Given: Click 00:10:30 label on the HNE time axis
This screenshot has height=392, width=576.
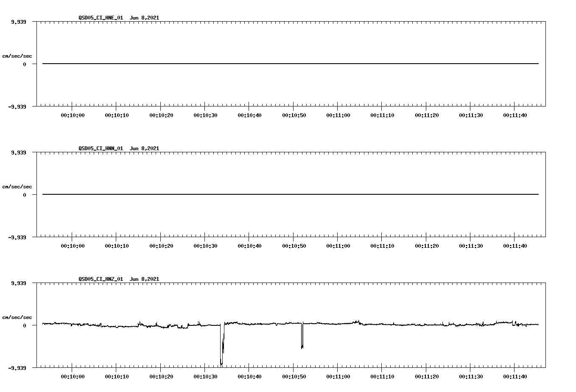Looking at the screenshot, I should [x=205, y=115].
